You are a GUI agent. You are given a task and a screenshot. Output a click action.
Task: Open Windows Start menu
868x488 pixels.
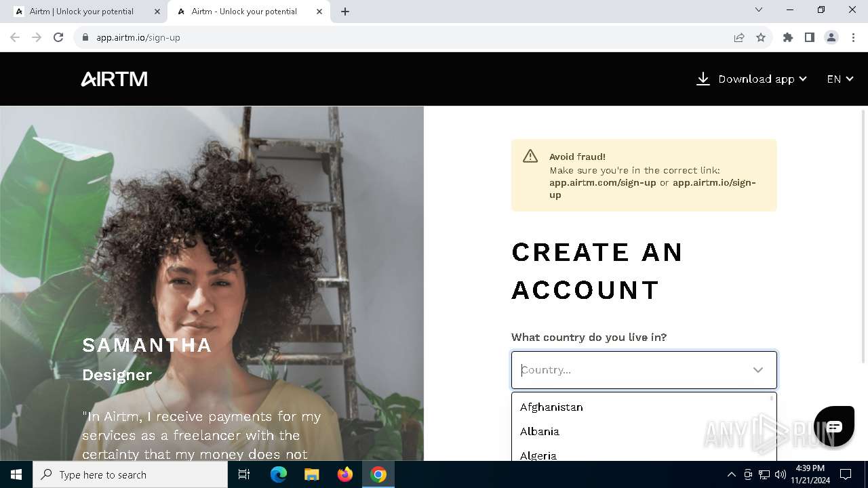coord(16,474)
